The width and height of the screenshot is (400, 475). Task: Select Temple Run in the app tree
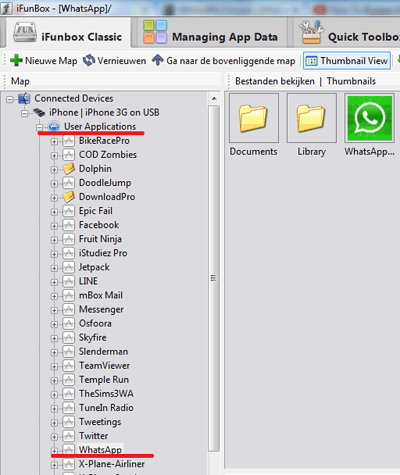point(104,380)
